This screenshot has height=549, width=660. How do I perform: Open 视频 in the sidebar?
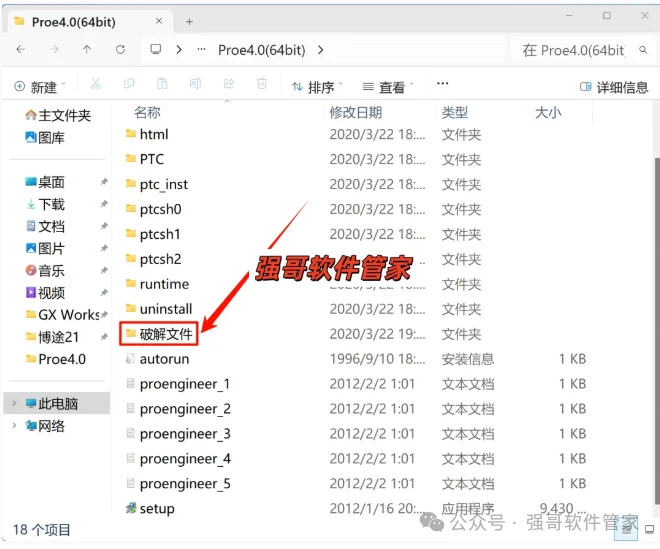coord(45,293)
